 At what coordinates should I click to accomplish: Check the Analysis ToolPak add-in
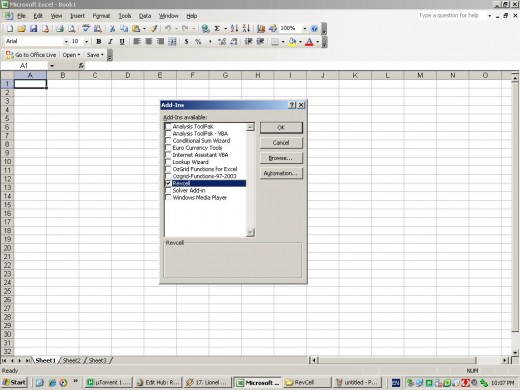(168, 127)
